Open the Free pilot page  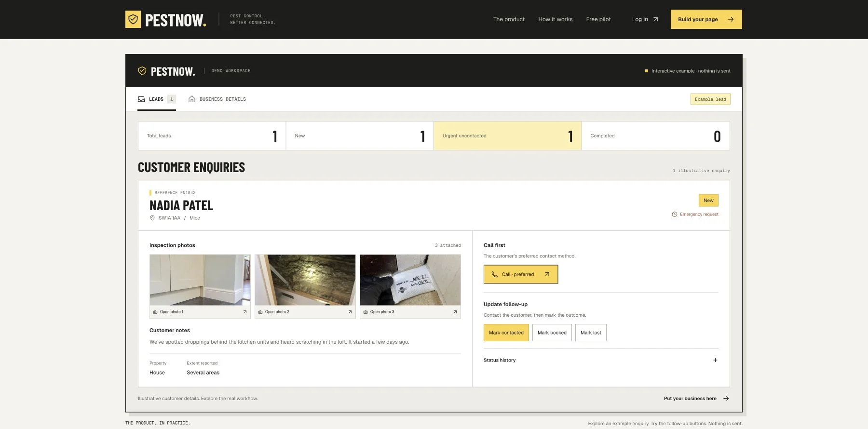click(598, 19)
